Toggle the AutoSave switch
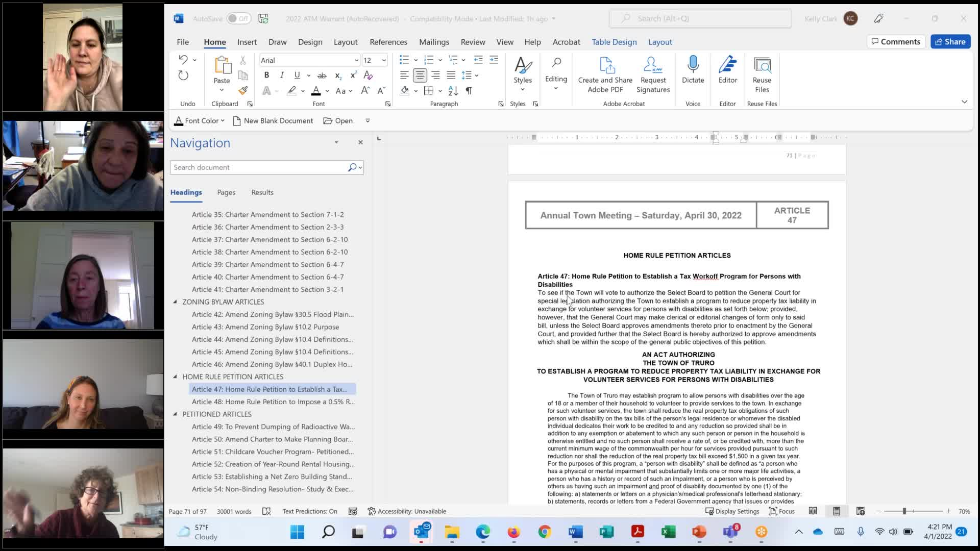This screenshot has height=551, width=980. [x=238, y=19]
